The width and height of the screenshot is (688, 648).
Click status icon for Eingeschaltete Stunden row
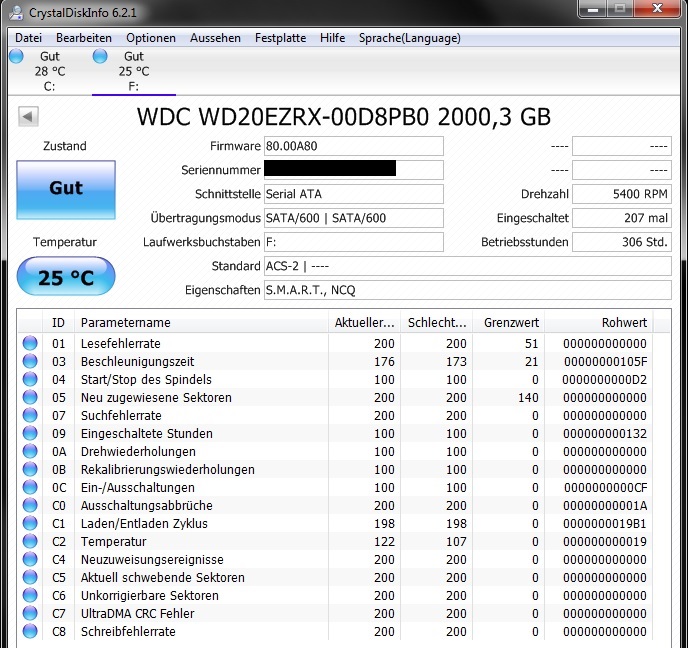tap(30, 433)
